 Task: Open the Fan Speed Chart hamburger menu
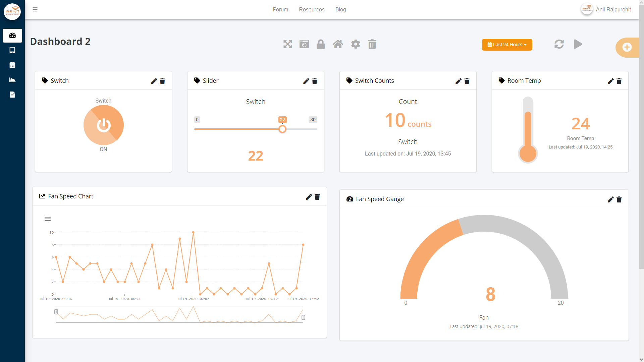point(48,219)
